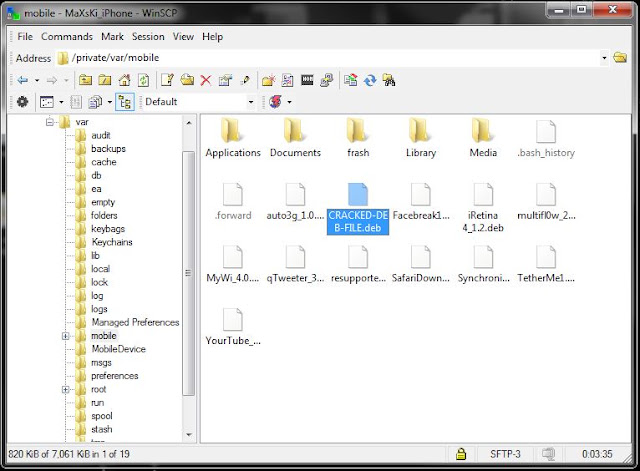Click the Rename pencil icon
640x471 pixels.
[x=245, y=80]
